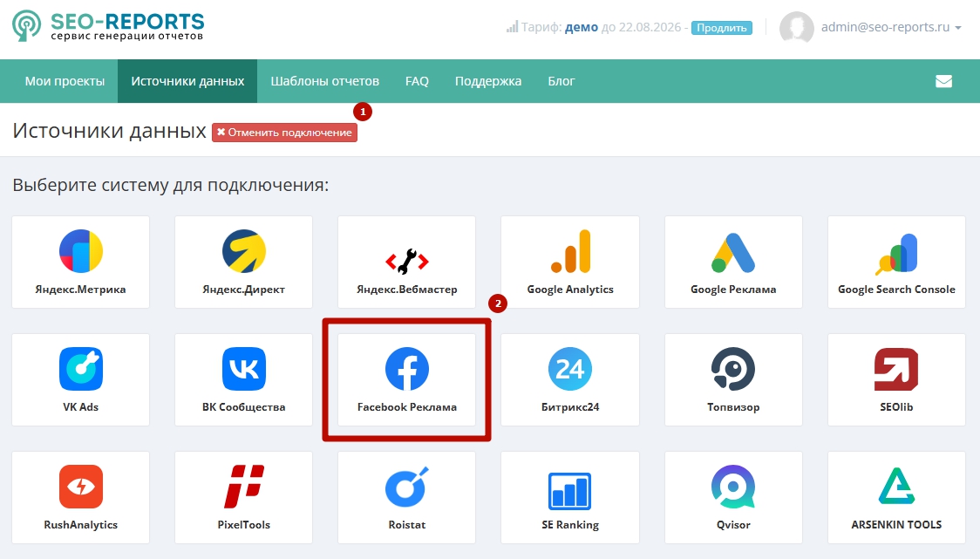Click the user avatar picture
This screenshot has width=980, height=559.
pyautogui.click(x=796, y=28)
